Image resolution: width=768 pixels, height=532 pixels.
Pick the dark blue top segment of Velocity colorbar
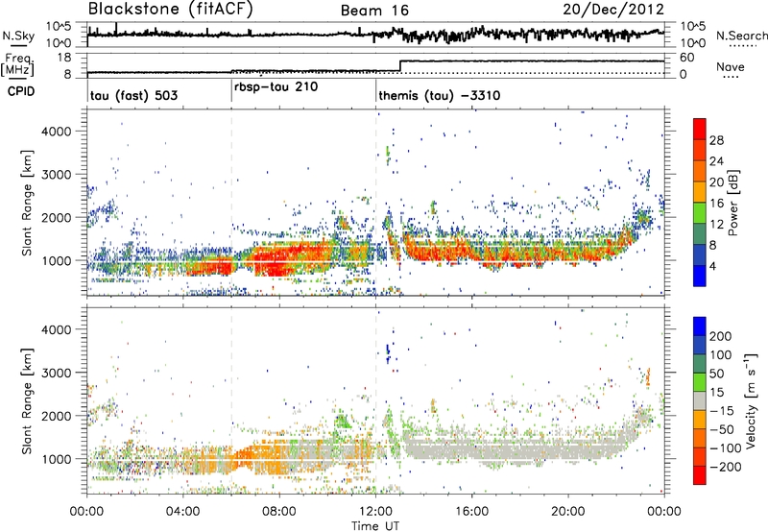(x=700, y=326)
